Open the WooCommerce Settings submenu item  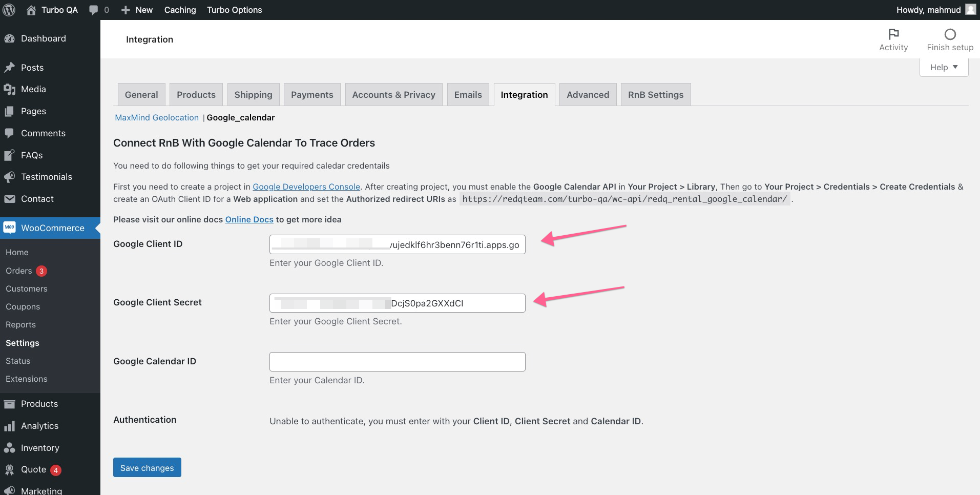23,343
